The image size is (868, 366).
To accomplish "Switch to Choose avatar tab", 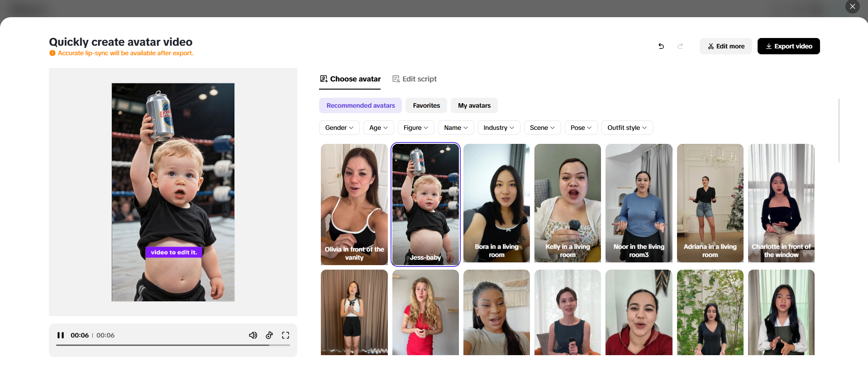I will point(350,79).
